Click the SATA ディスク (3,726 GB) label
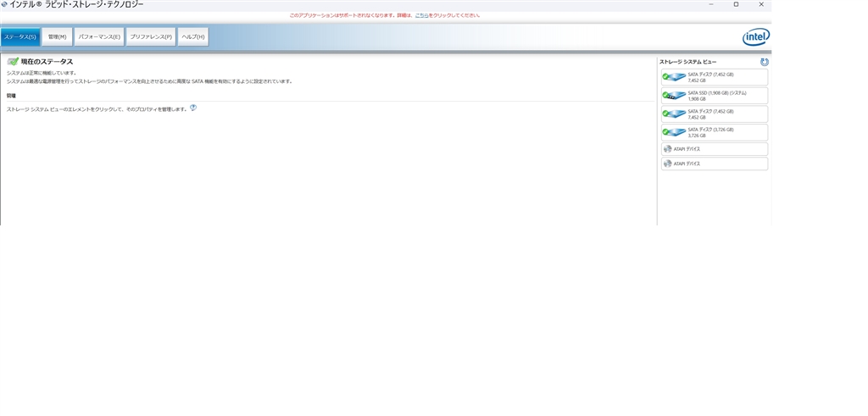This screenshot has width=868, height=416. click(710, 130)
